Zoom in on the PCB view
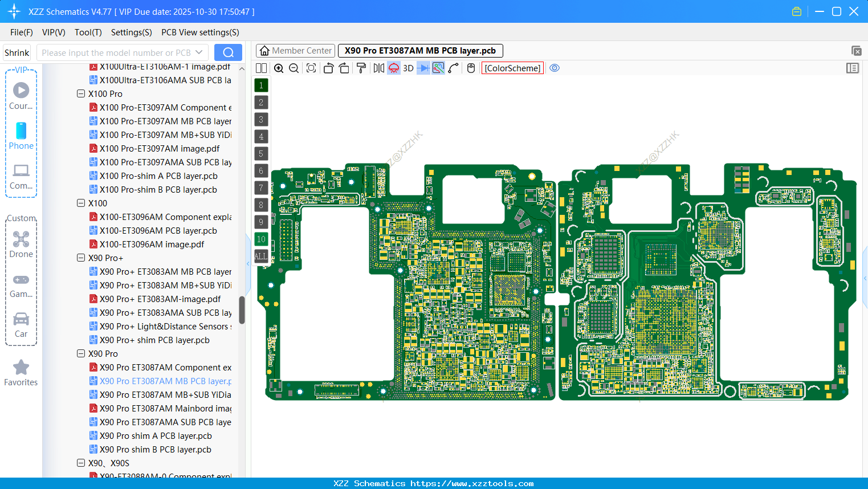The width and height of the screenshot is (868, 489). (279, 68)
